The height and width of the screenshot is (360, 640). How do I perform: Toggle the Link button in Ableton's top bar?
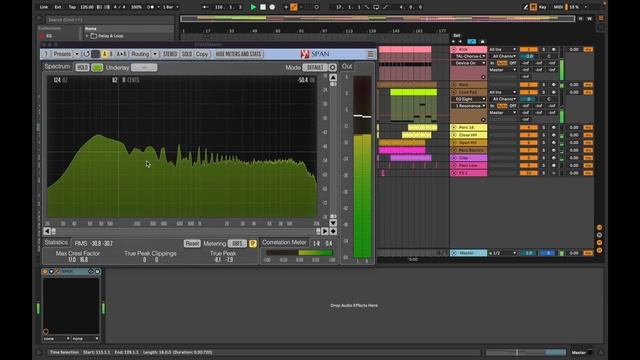[x=44, y=7]
